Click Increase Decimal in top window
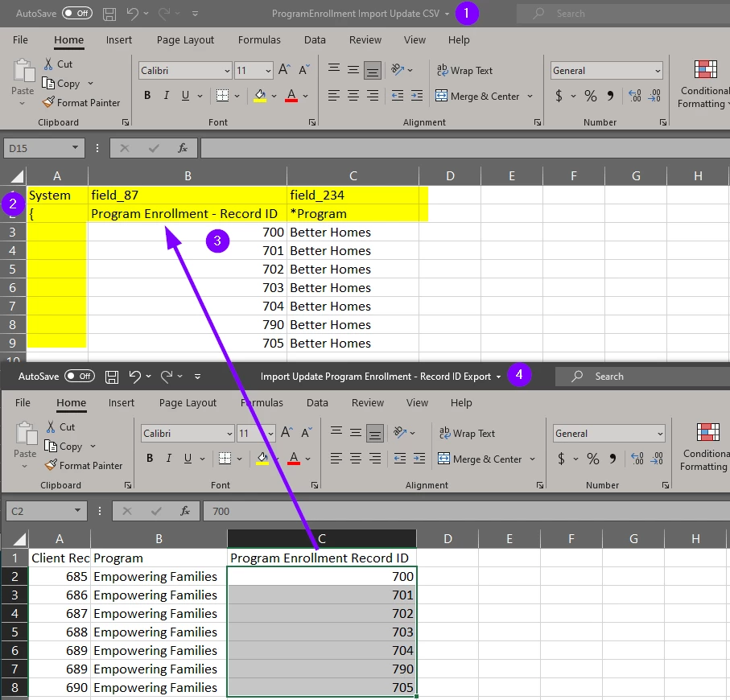The image size is (730, 700). click(x=635, y=96)
